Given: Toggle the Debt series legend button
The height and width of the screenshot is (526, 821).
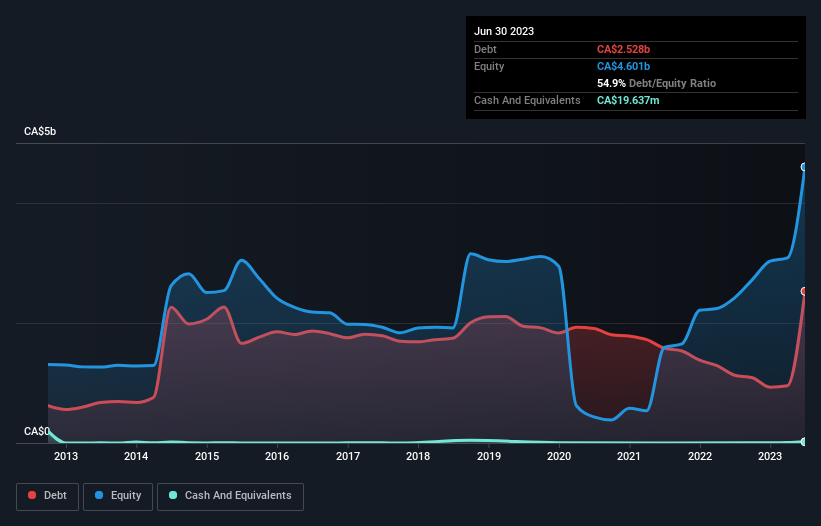Looking at the screenshot, I should [x=48, y=496].
